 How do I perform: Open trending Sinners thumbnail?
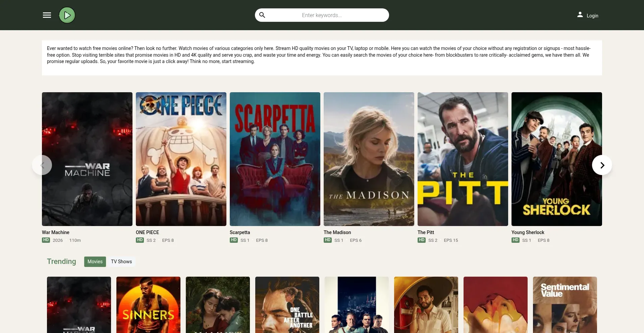point(148,305)
